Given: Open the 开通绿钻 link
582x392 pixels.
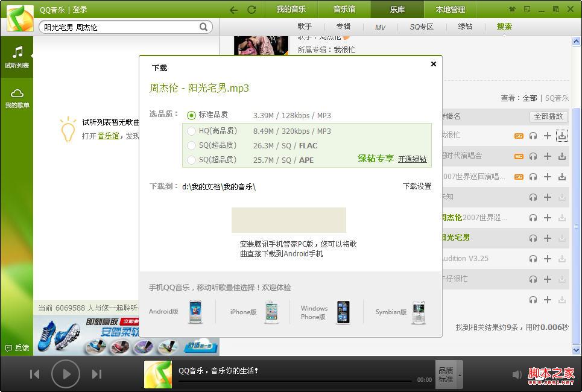Looking at the screenshot, I should [412, 159].
